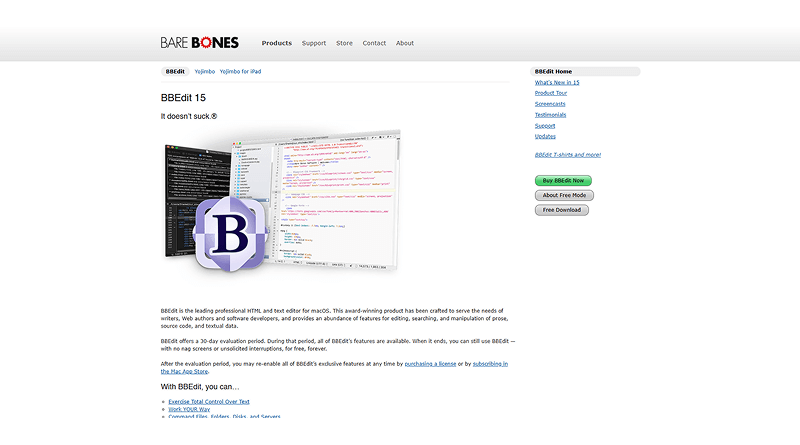
Task: Open the Testimonials link
Action: tap(550, 115)
